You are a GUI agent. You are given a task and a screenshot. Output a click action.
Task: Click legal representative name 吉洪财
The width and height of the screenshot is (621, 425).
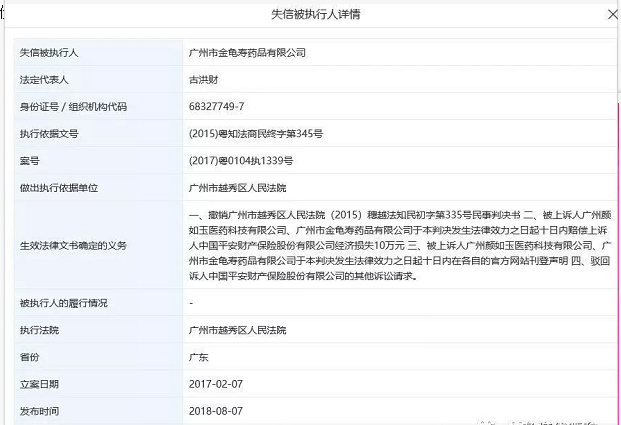coord(204,78)
